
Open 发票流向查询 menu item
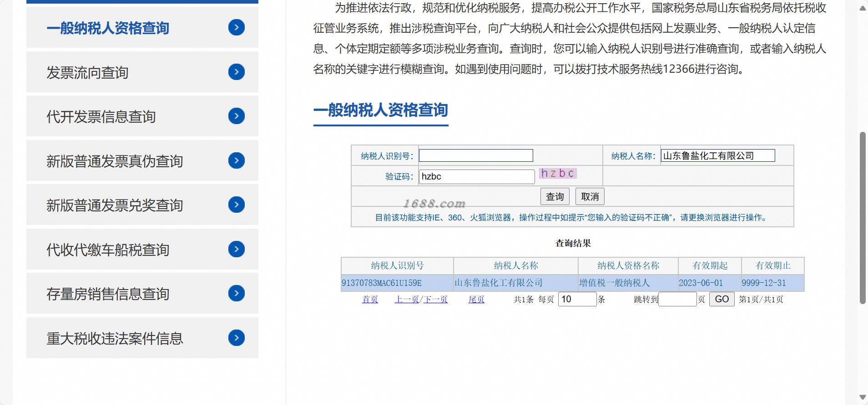click(x=142, y=72)
